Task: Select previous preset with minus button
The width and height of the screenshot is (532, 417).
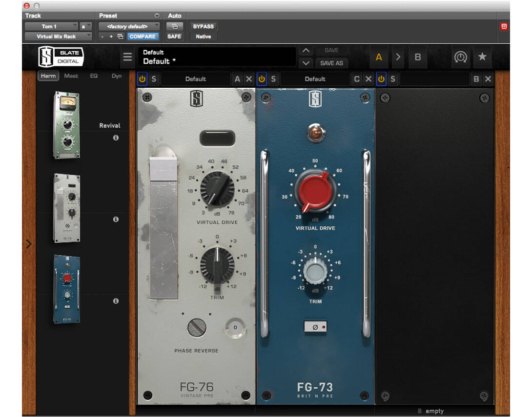Action: tap(102, 36)
